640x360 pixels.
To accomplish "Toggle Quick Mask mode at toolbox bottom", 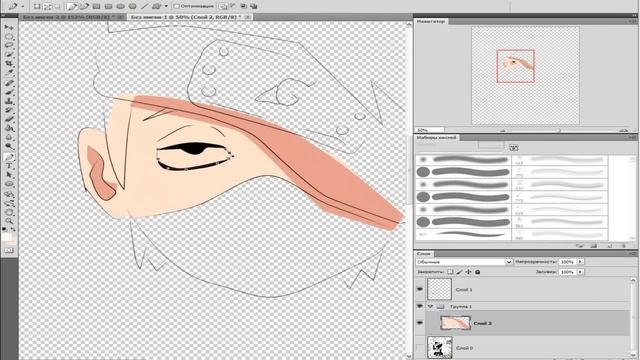I will pyautogui.click(x=9, y=250).
